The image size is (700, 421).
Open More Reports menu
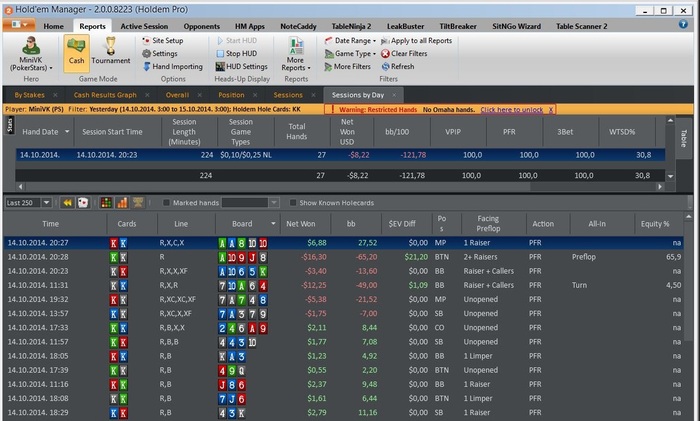click(296, 54)
